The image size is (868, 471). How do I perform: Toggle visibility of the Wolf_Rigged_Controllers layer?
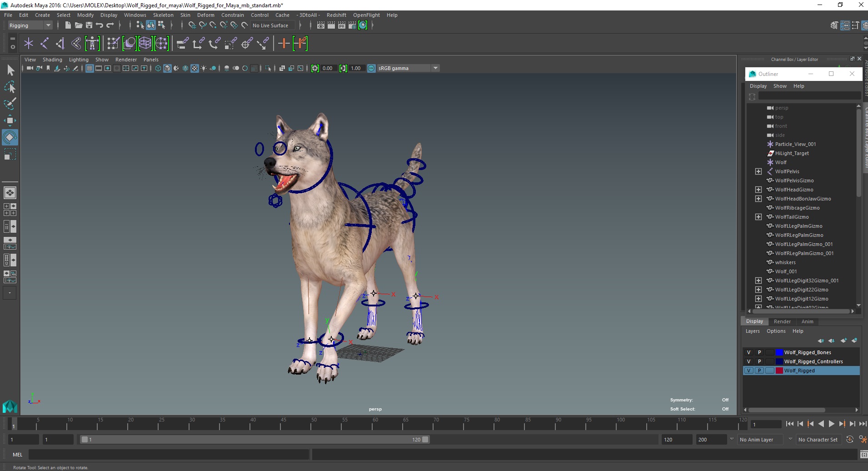click(x=749, y=361)
